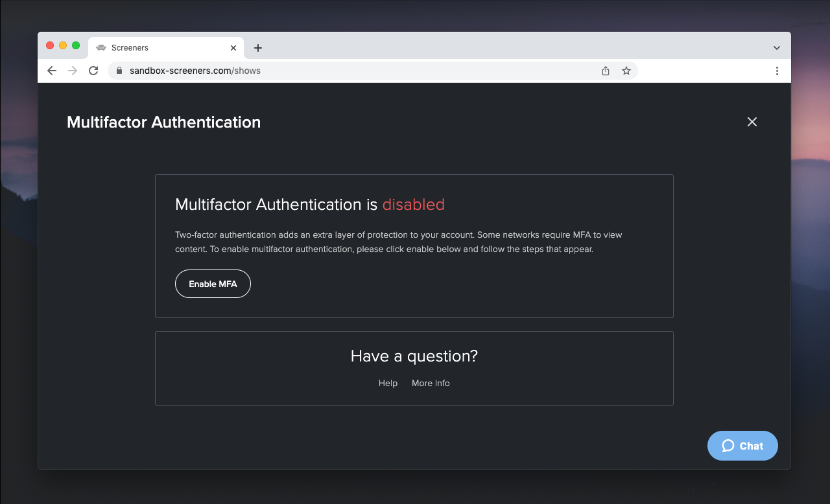Click the Screeners tab favicon
Screen dimensions: 830x504
coord(101,47)
